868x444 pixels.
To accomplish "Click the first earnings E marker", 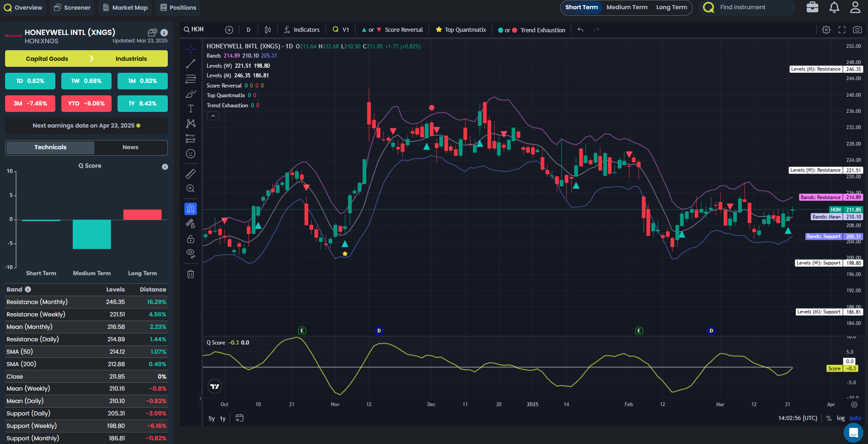I will [x=302, y=331].
